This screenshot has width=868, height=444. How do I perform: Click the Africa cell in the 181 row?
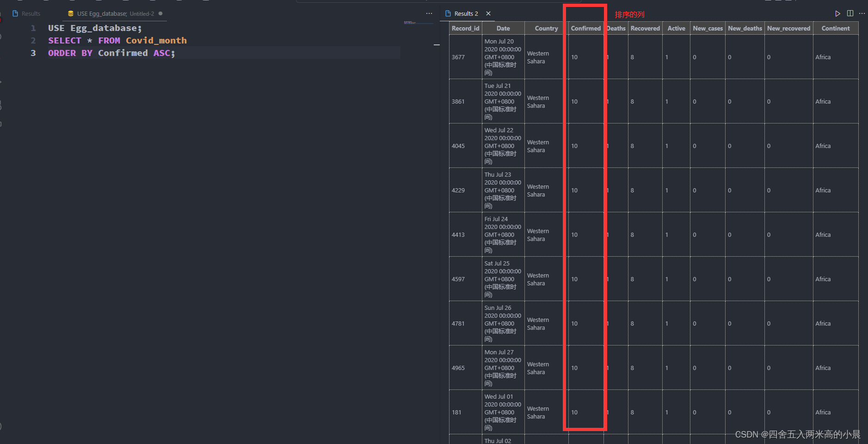coord(836,412)
